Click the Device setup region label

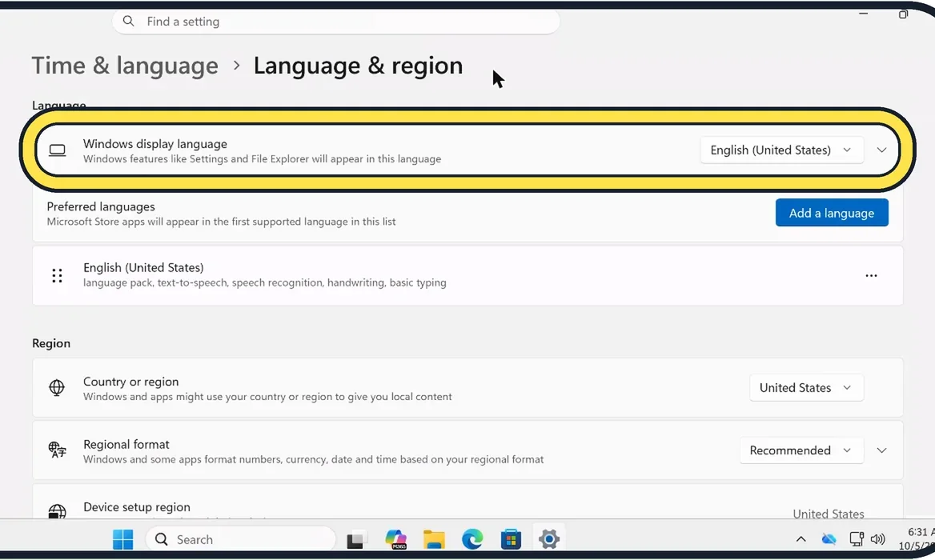coord(137,507)
